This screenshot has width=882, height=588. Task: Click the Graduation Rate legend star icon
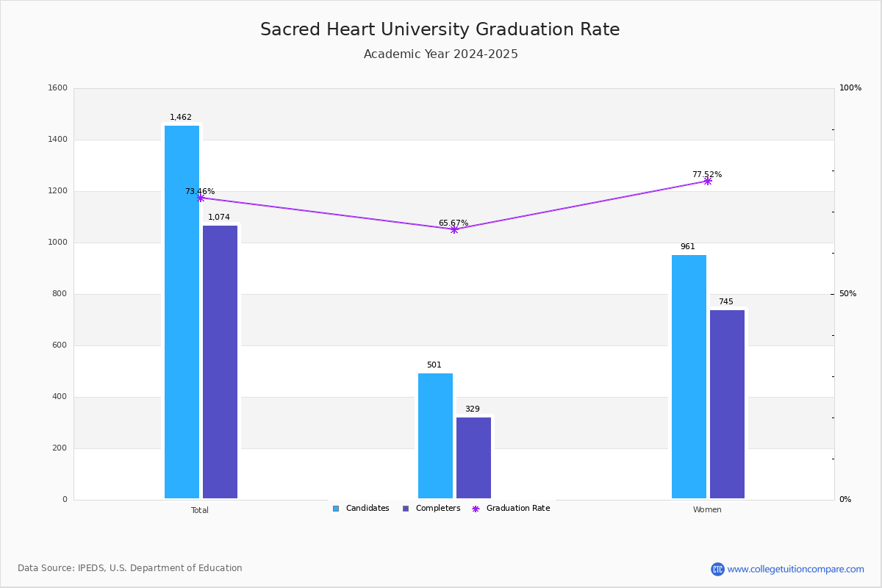476,509
